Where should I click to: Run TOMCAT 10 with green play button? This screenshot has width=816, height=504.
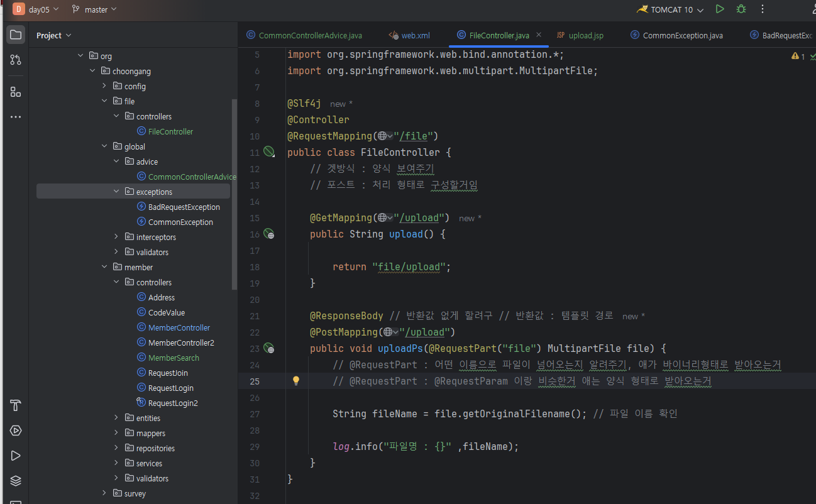point(720,9)
